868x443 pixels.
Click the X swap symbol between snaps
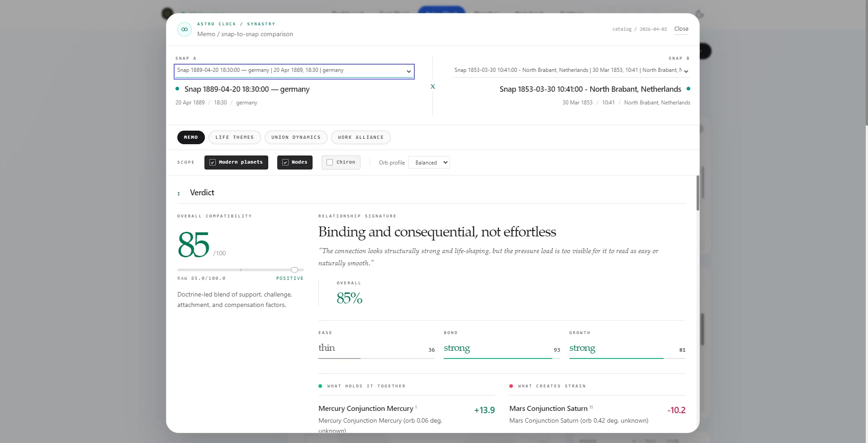coord(433,86)
